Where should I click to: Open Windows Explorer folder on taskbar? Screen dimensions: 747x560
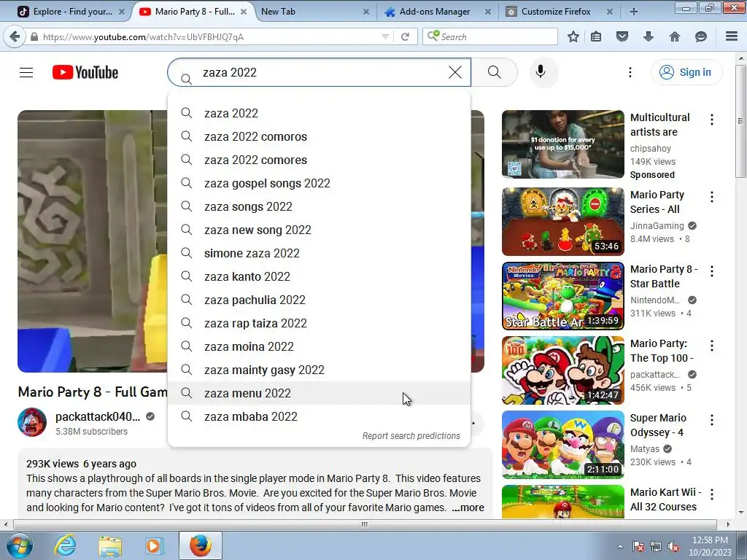(x=110, y=545)
